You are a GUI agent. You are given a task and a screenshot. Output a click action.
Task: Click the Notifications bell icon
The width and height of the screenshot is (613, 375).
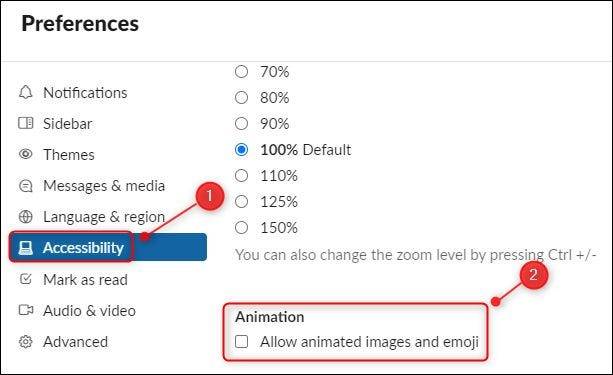[x=25, y=92]
